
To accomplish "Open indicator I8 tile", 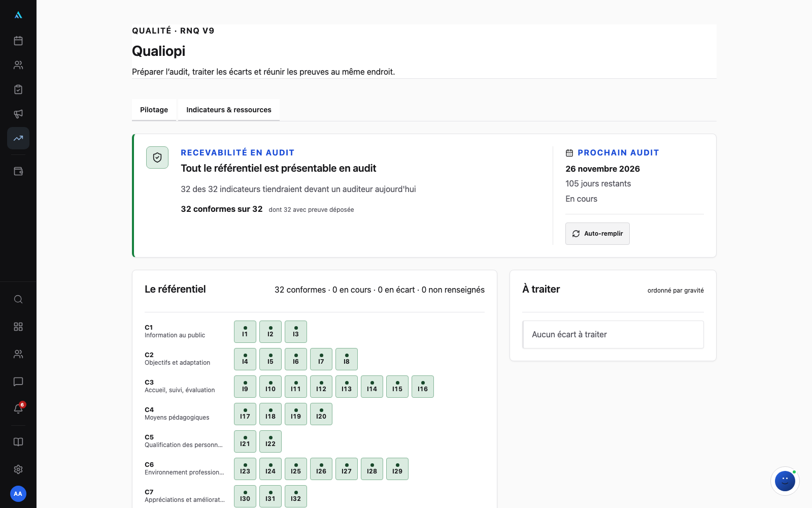I will pyautogui.click(x=347, y=359).
